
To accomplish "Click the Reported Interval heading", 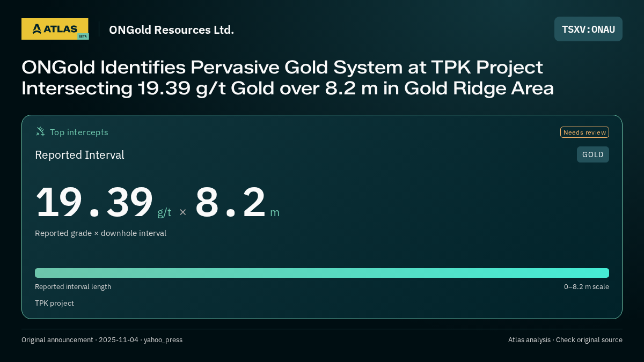I will (79, 155).
